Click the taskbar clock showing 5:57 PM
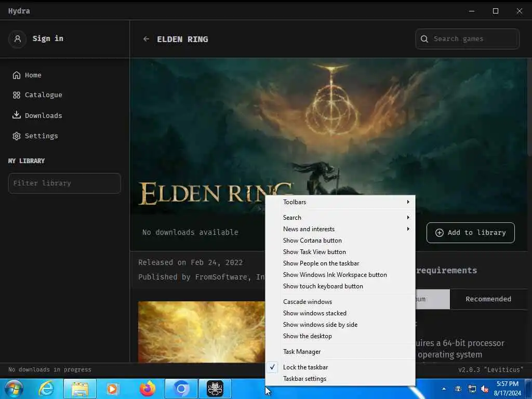This screenshot has width=532, height=399. [507, 389]
